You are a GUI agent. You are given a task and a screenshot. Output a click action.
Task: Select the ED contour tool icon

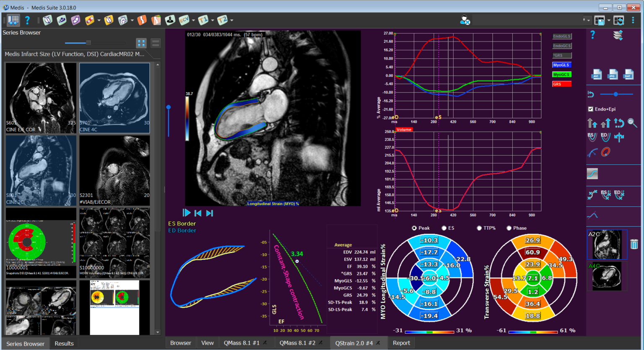605,137
